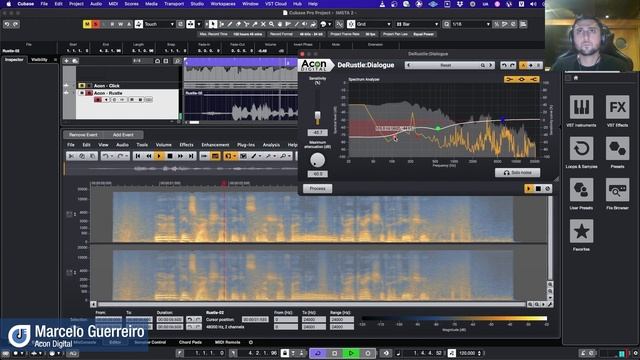Open the 1/16 quantize dropdown
Viewport: 640px width, 360px height.
tap(471, 24)
